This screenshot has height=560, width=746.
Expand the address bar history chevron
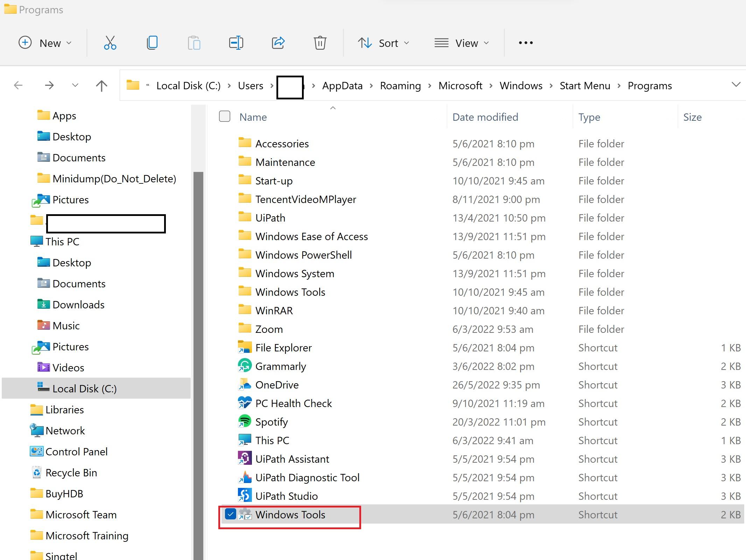(736, 85)
